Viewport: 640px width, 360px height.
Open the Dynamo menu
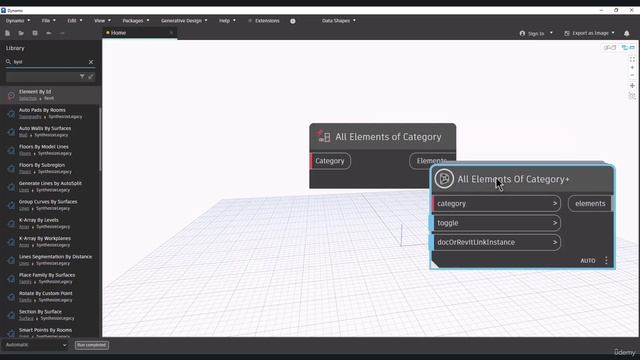[x=18, y=21]
